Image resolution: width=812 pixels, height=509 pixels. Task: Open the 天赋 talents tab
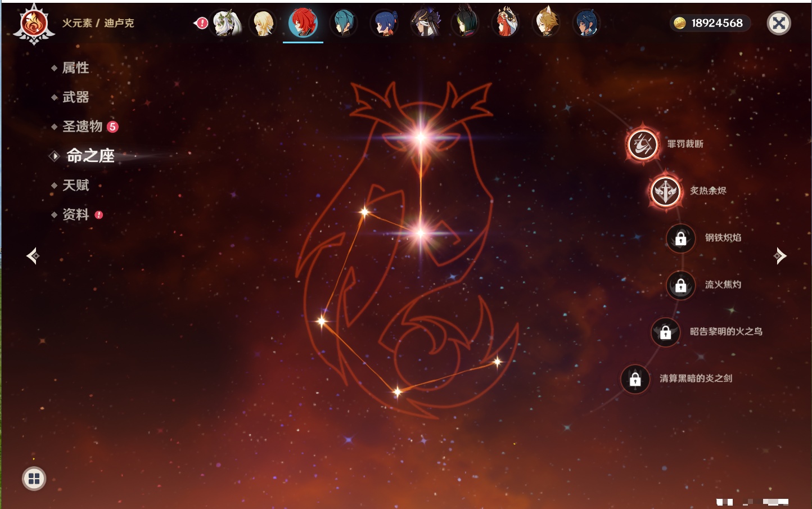point(75,185)
